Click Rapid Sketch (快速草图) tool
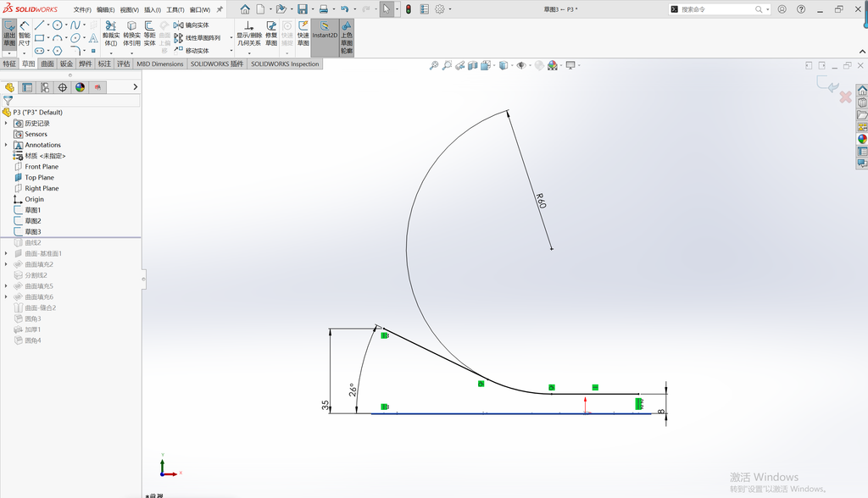 tap(303, 35)
